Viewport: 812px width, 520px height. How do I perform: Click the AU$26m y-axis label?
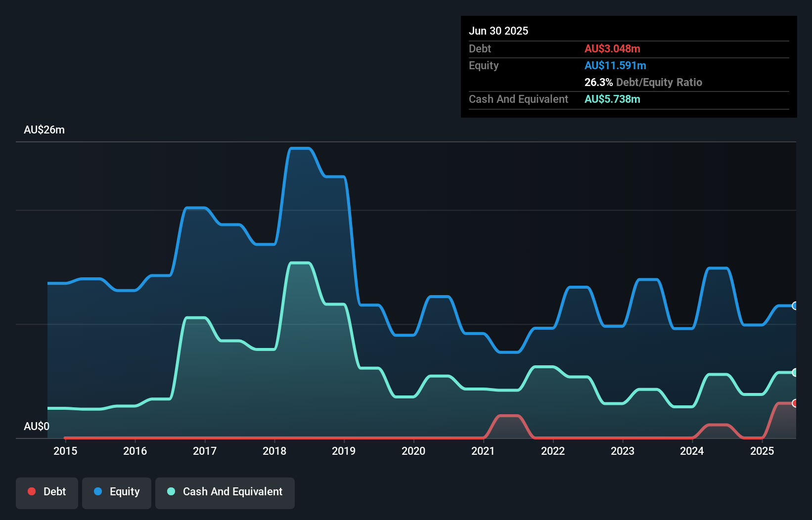pyautogui.click(x=45, y=130)
